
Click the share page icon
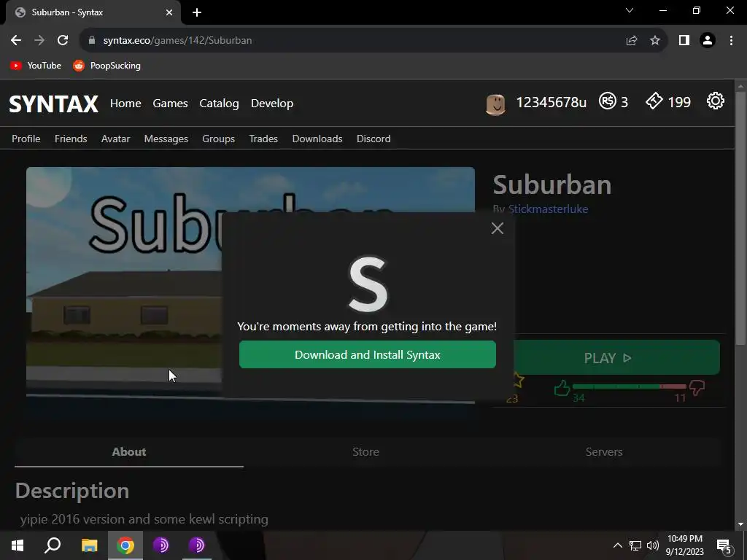pyautogui.click(x=632, y=41)
